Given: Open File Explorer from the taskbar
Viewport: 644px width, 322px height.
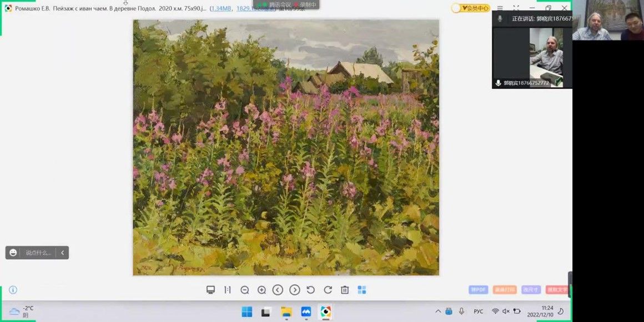Looking at the screenshot, I should (286, 312).
